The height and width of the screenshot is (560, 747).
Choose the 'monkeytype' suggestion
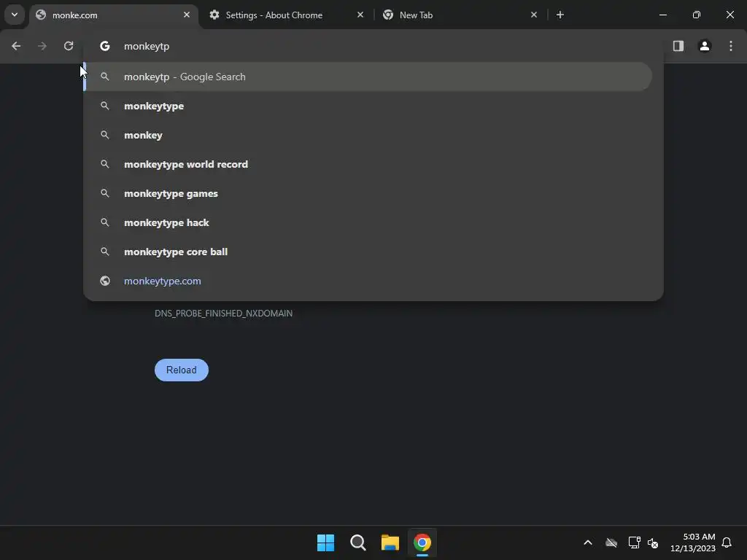coord(368,106)
